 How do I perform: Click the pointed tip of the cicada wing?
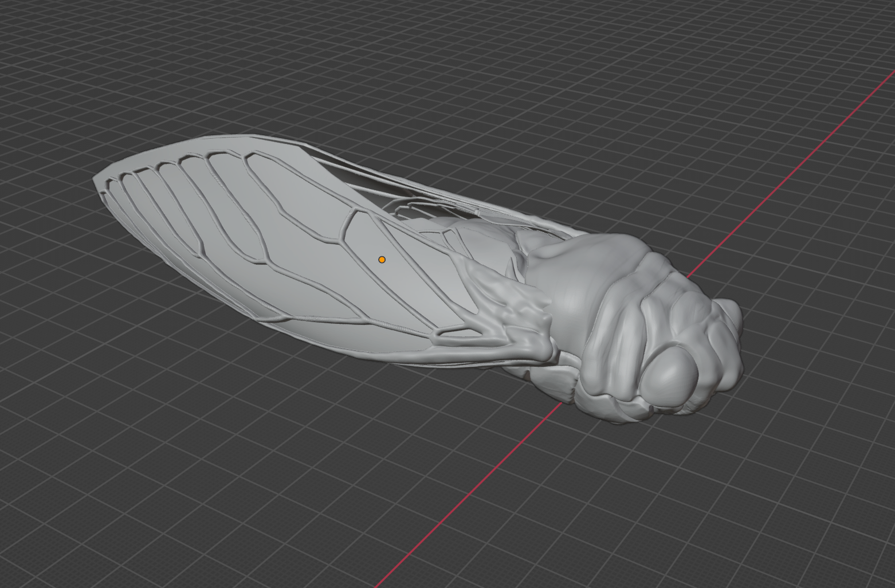coord(95,179)
